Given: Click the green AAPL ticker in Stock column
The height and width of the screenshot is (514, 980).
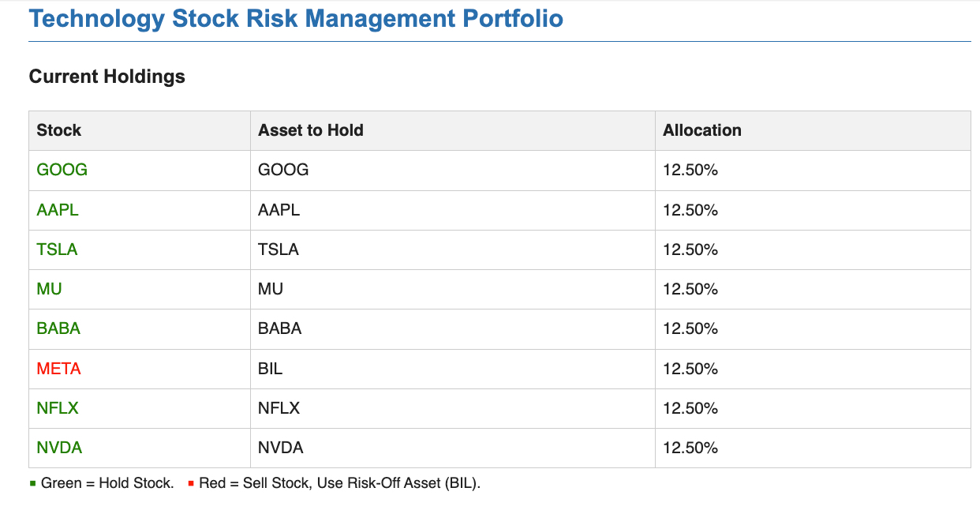Looking at the screenshot, I should tap(58, 210).
